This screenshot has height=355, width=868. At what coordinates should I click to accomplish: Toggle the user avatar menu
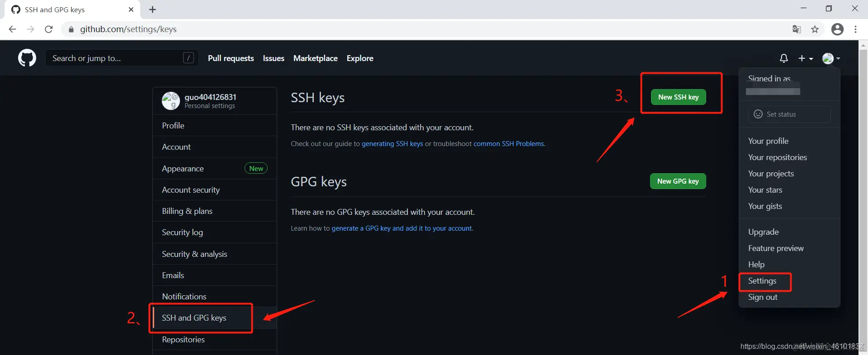831,58
